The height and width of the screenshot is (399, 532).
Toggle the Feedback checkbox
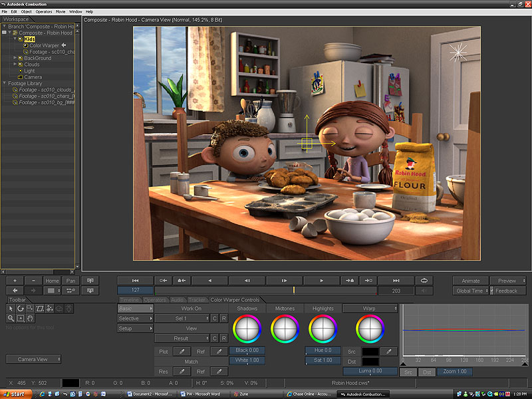coord(491,291)
